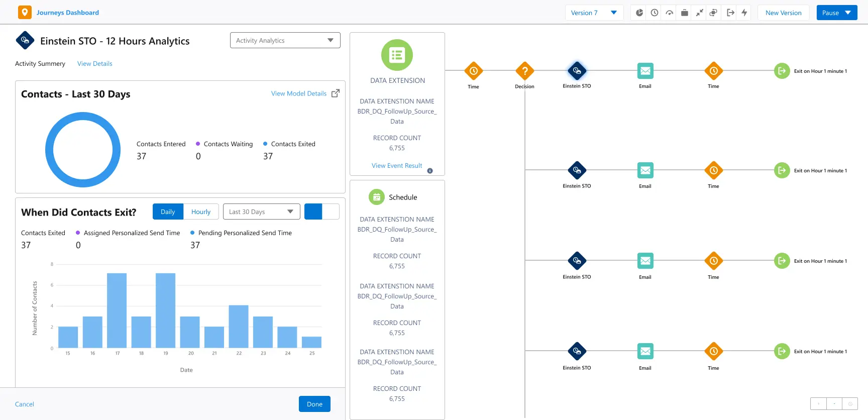Expand the Pause button dropdown arrow
868x420 pixels.
(848, 13)
